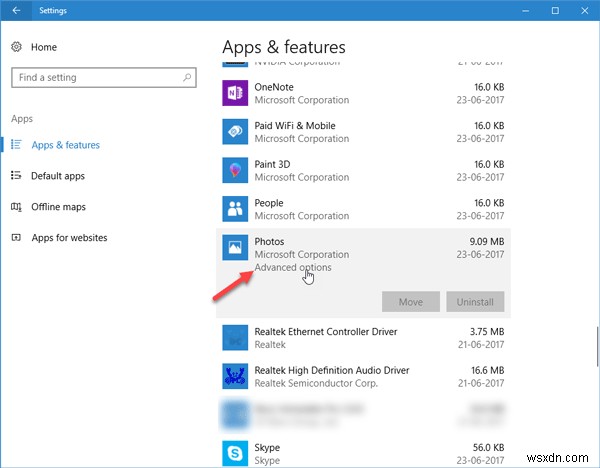Click the Realtek High Definition Audio icon
The width and height of the screenshot is (600, 468).
235,376
